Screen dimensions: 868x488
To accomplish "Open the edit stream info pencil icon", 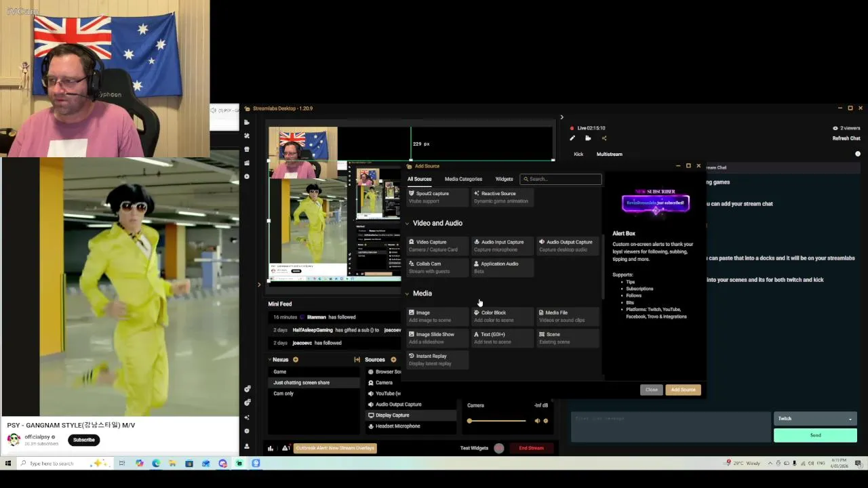I will [x=572, y=138].
